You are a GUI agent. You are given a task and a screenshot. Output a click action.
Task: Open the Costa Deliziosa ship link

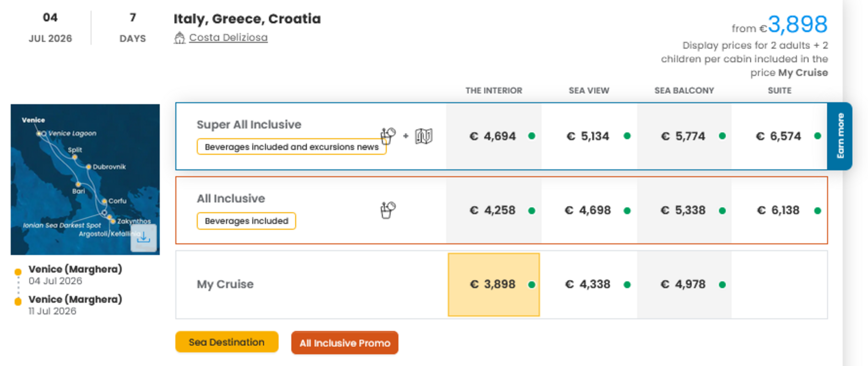tap(228, 38)
